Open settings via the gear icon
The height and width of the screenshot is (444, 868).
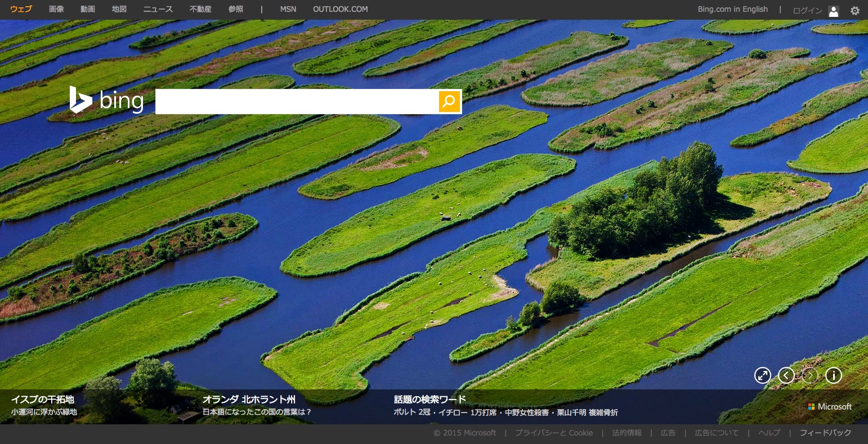click(x=854, y=10)
